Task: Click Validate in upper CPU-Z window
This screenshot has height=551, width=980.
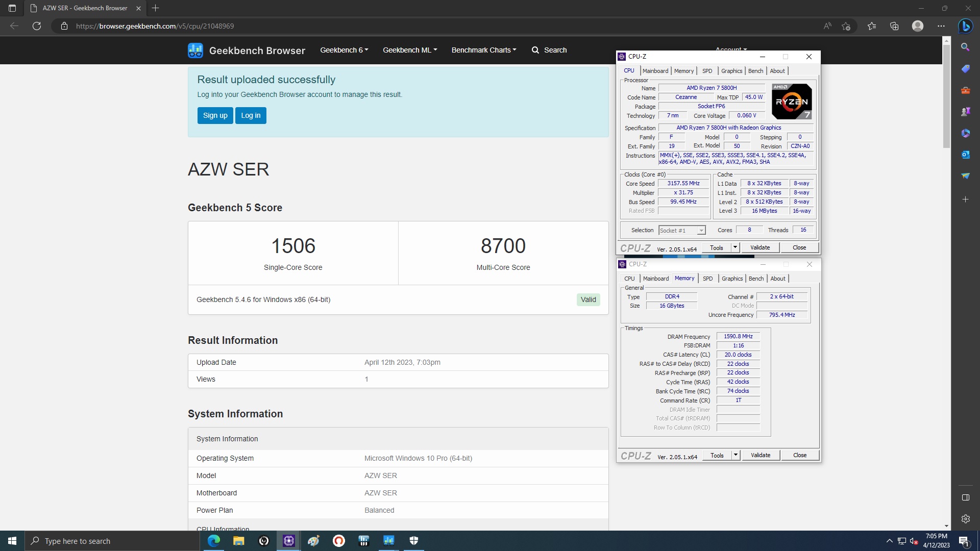Action: (x=760, y=247)
